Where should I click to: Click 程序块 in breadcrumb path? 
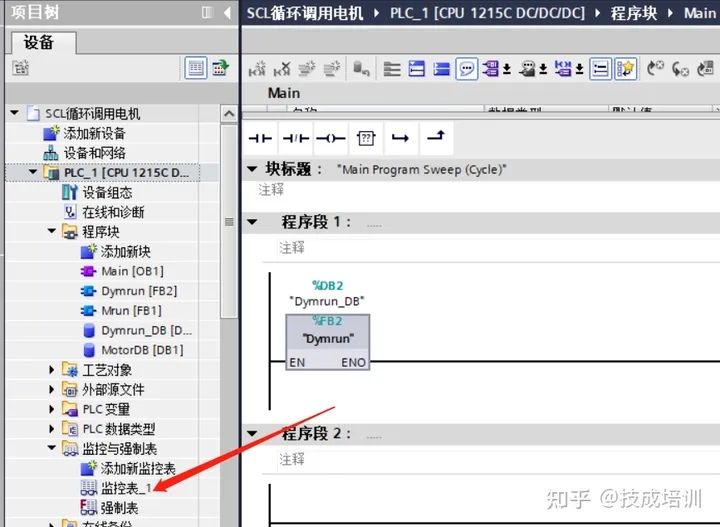coord(634,13)
